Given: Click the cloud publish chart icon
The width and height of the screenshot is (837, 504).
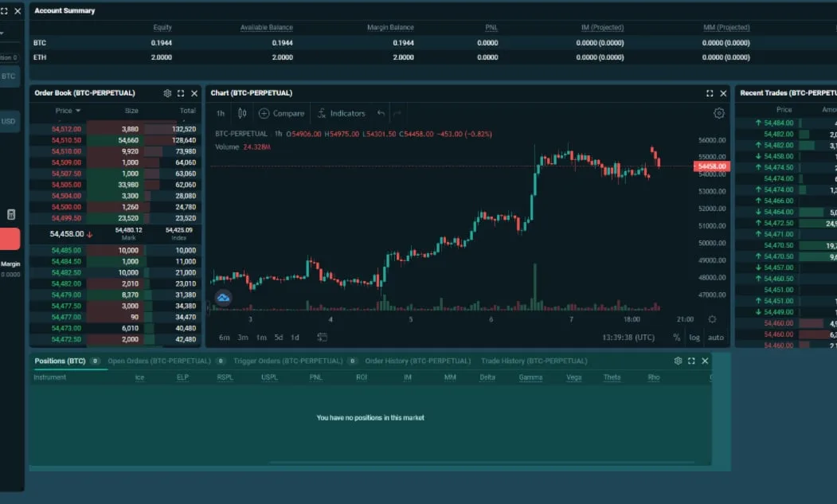Looking at the screenshot, I should pyautogui.click(x=223, y=298).
